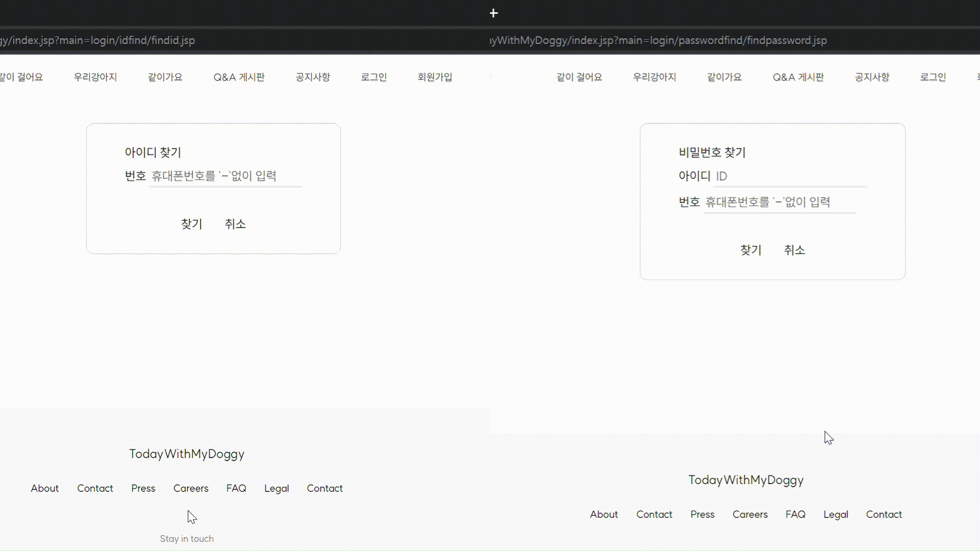Open the 같이가요 section
This screenshot has width=980, height=551.
pyautogui.click(x=164, y=77)
